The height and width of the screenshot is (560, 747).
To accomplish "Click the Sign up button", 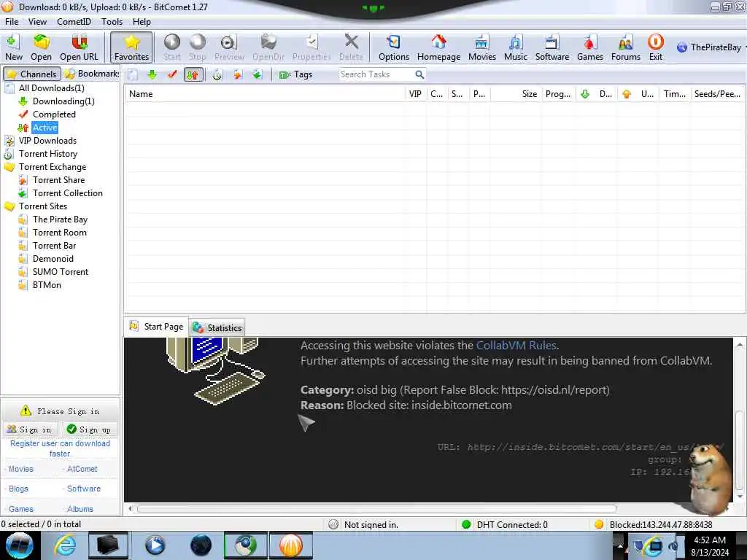I will 89,429.
